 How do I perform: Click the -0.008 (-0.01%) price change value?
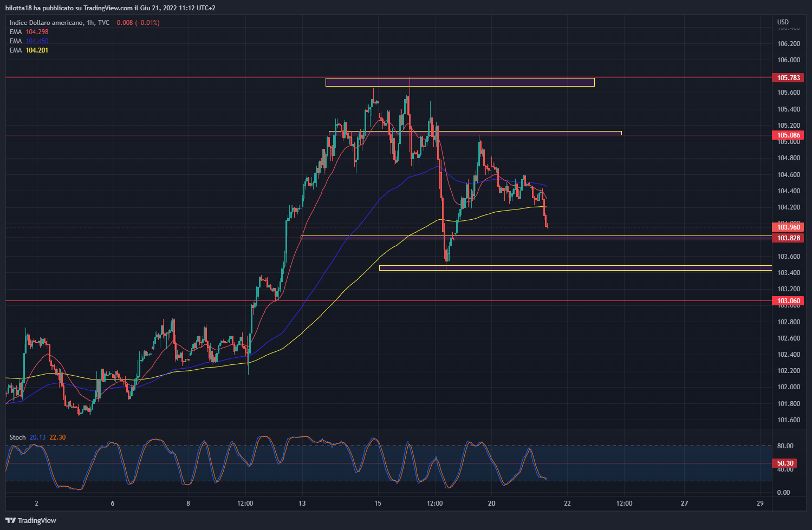(137, 23)
